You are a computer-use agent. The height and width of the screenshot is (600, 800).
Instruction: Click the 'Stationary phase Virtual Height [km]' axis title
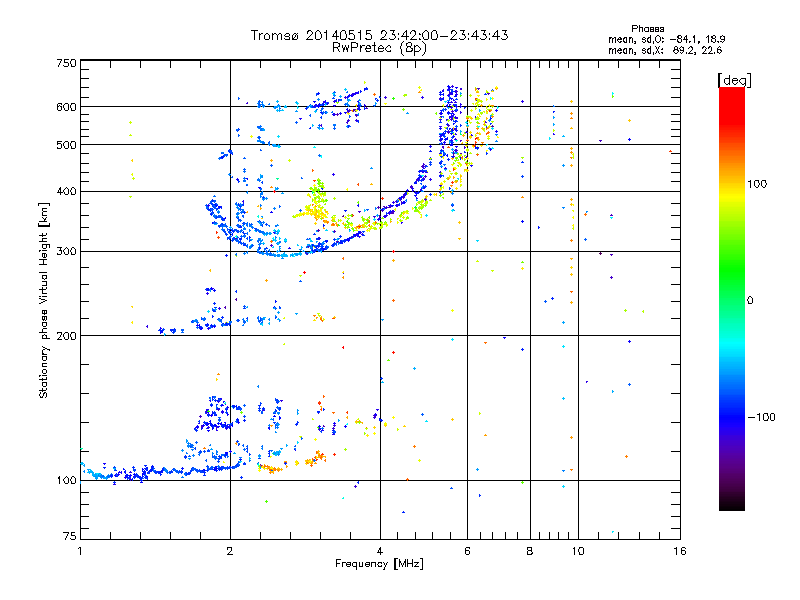coord(44,300)
